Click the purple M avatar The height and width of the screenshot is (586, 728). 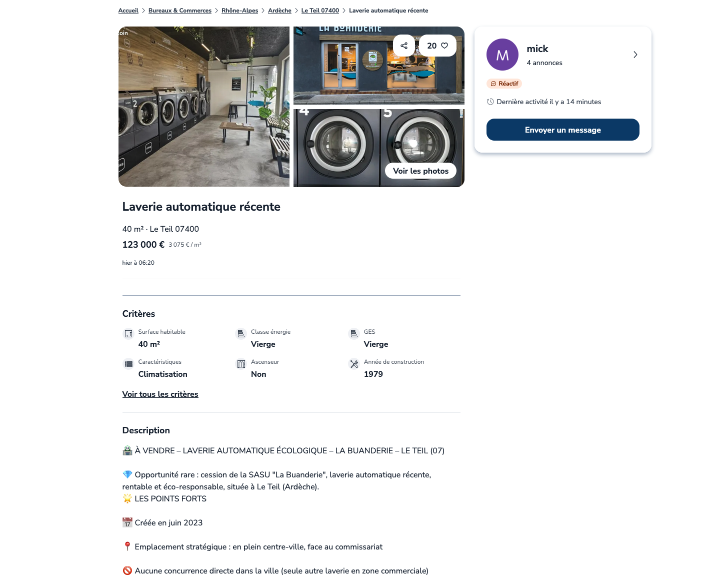point(502,55)
